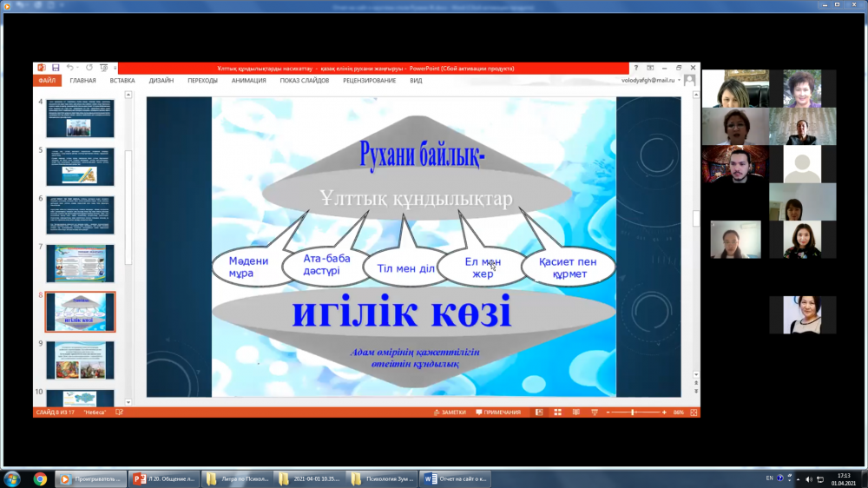
Task: Select slide 6 thumbnail
Action: 80,215
